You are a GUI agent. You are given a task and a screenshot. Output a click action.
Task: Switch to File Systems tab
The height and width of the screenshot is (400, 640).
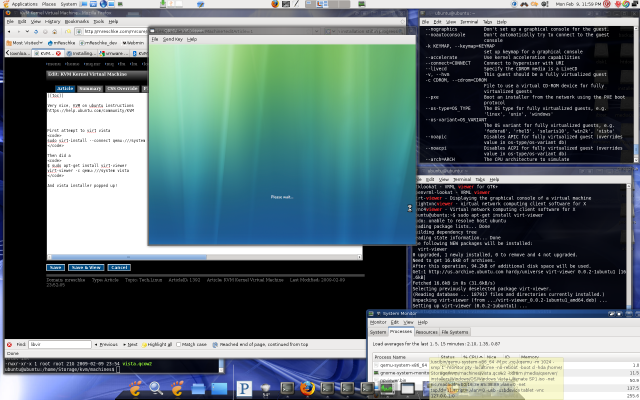[455, 332]
